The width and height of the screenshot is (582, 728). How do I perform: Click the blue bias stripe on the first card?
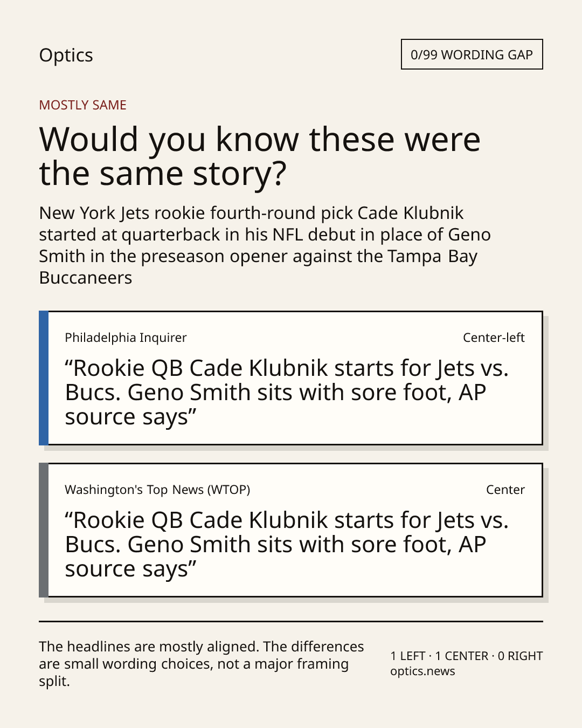pyautogui.click(x=44, y=378)
